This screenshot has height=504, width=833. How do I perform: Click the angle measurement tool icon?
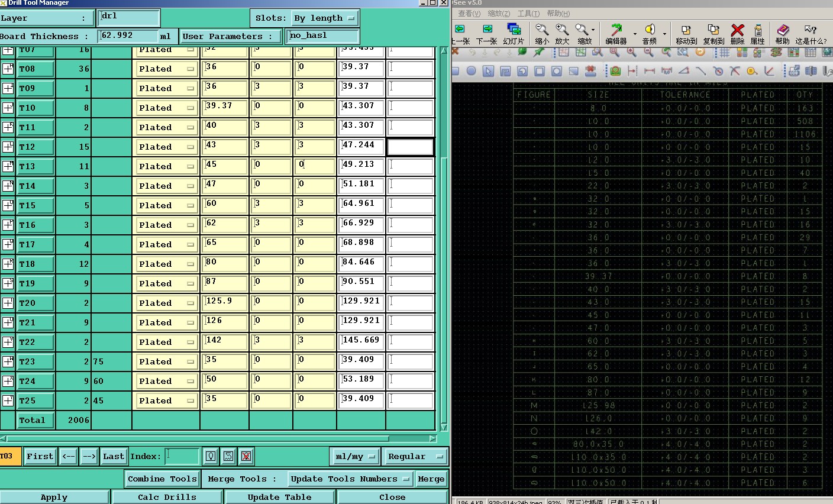(684, 71)
